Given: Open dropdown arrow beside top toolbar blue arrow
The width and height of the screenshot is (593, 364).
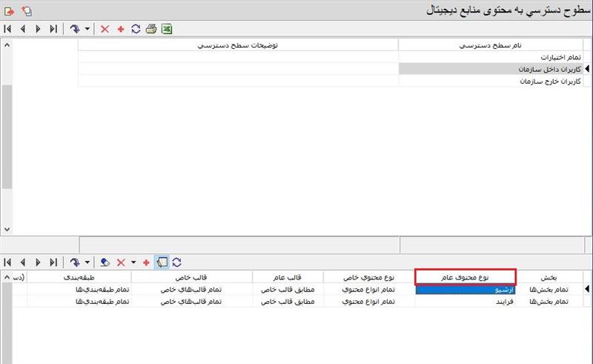Looking at the screenshot, I should pos(87,29).
